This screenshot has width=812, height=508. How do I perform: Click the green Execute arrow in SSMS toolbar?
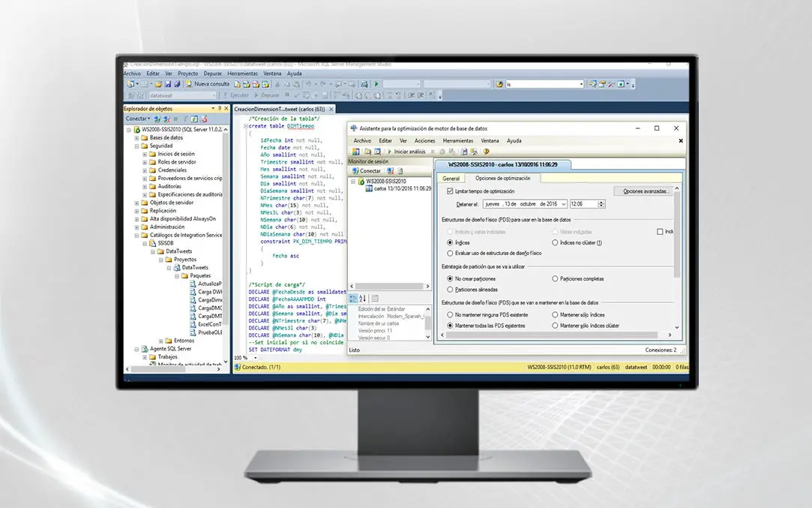point(376,84)
